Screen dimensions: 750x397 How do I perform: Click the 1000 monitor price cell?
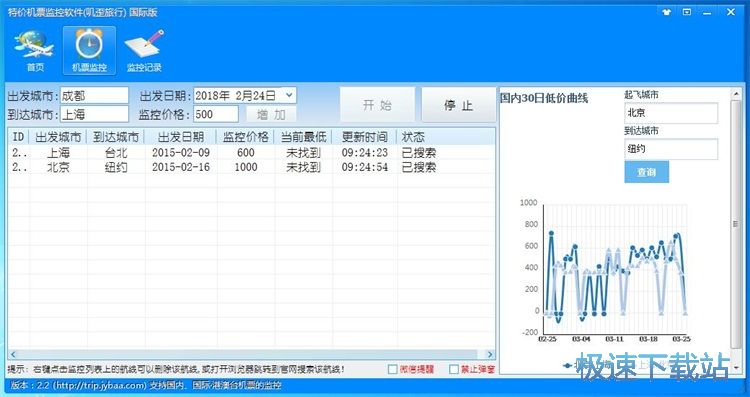245,167
